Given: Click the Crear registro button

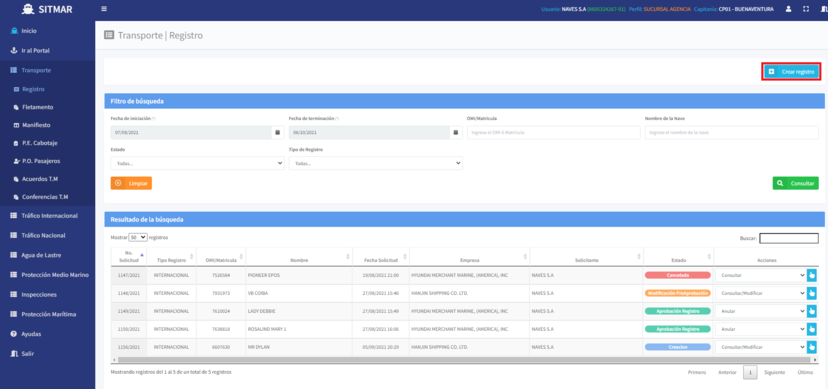Looking at the screenshot, I should click(x=791, y=71).
